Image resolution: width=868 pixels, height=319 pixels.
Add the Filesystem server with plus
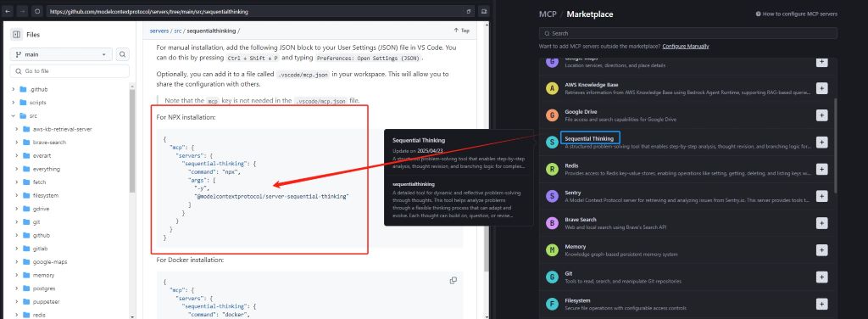tap(822, 304)
